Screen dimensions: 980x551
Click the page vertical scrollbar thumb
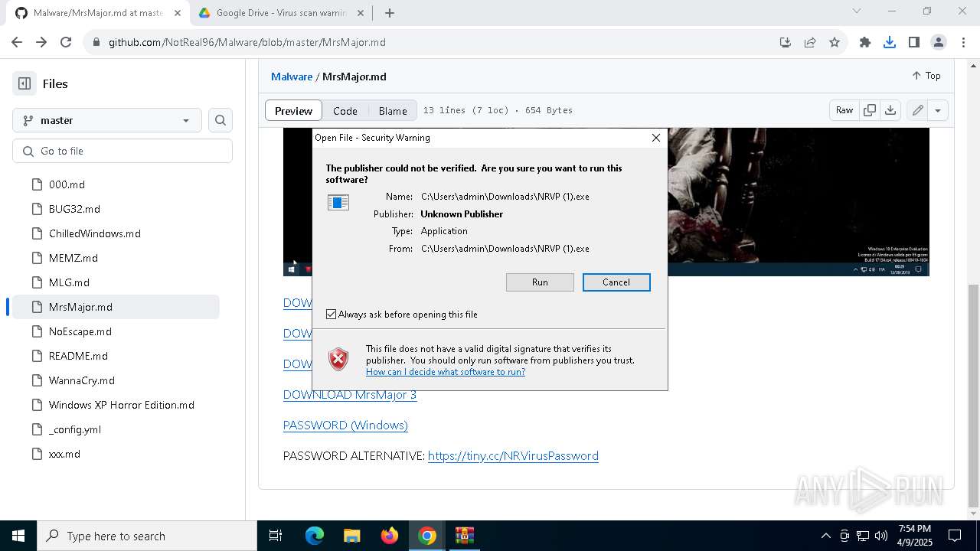[x=974, y=396]
